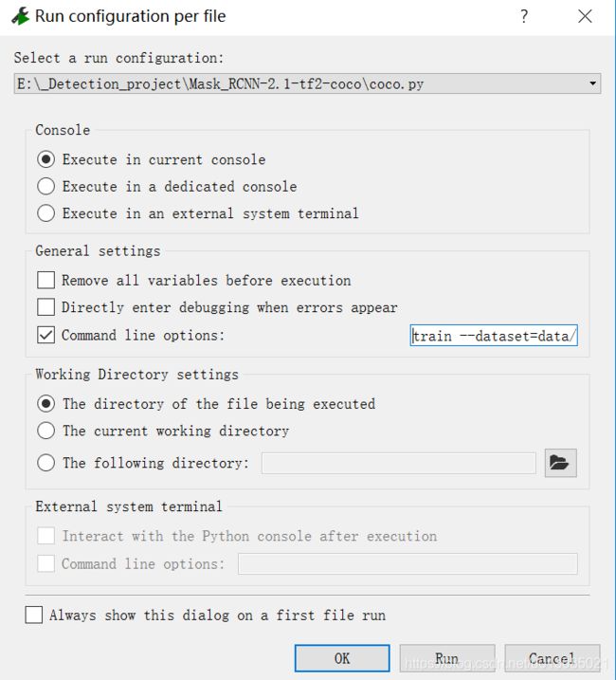Uncheck Command line options checkbox
The image size is (616, 680).
pyautogui.click(x=45, y=335)
